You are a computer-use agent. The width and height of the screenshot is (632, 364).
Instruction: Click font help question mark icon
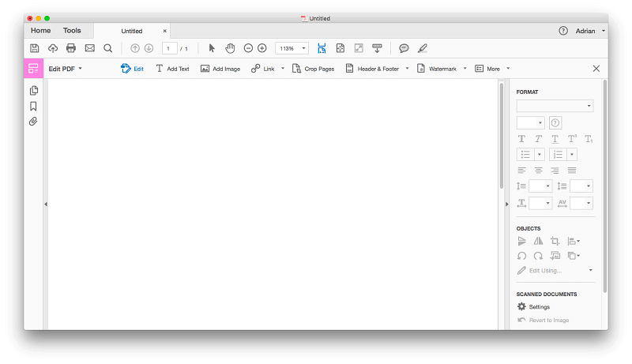pyautogui.click(x=555, y=123)
